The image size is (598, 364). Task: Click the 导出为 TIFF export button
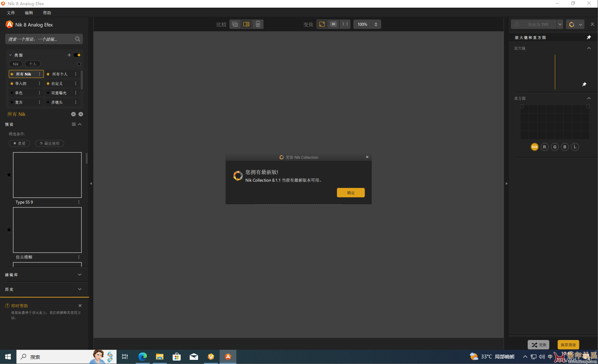tap(534, 24)
